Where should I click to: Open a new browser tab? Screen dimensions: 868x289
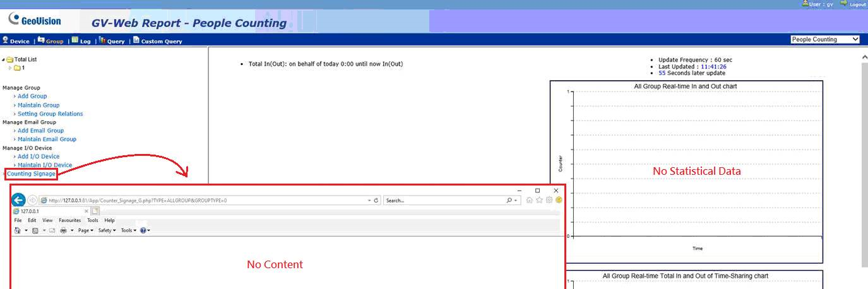(95, 211)
